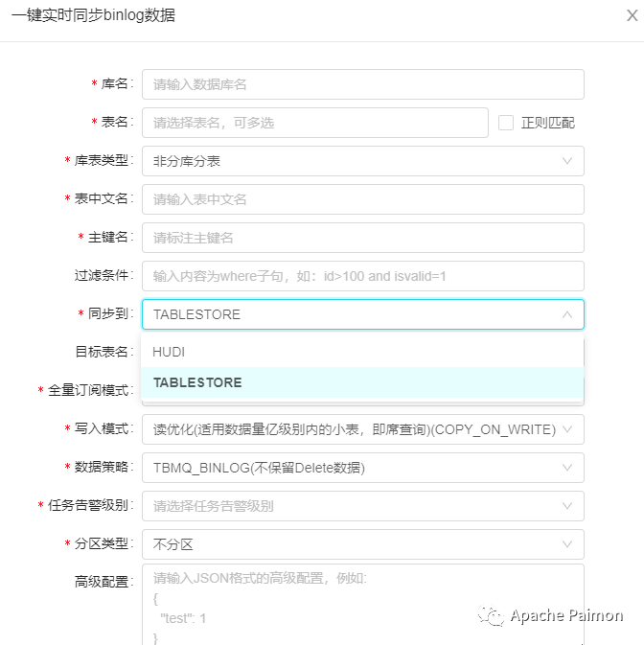Open the 数据策略 TBMQ_BINLOG dropdown
This screenshot has width=644, height=645.
(x=362, y=468)
